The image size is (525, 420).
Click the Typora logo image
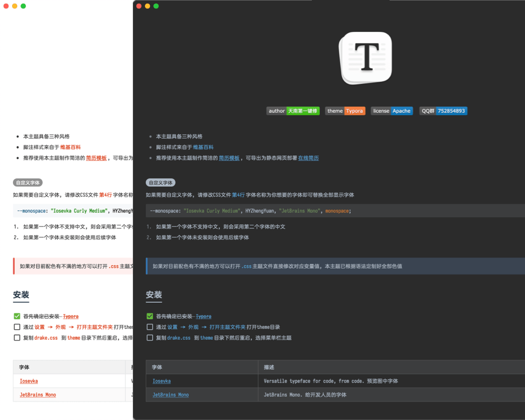[366, 57]
